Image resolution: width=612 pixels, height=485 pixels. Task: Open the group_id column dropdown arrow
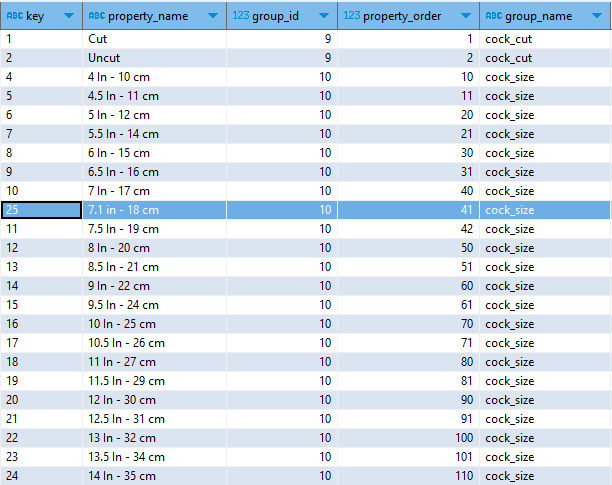click(x=324, y=16)
